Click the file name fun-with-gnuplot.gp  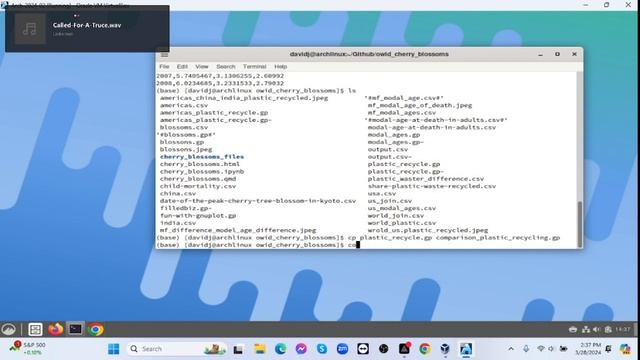point(198,216)
